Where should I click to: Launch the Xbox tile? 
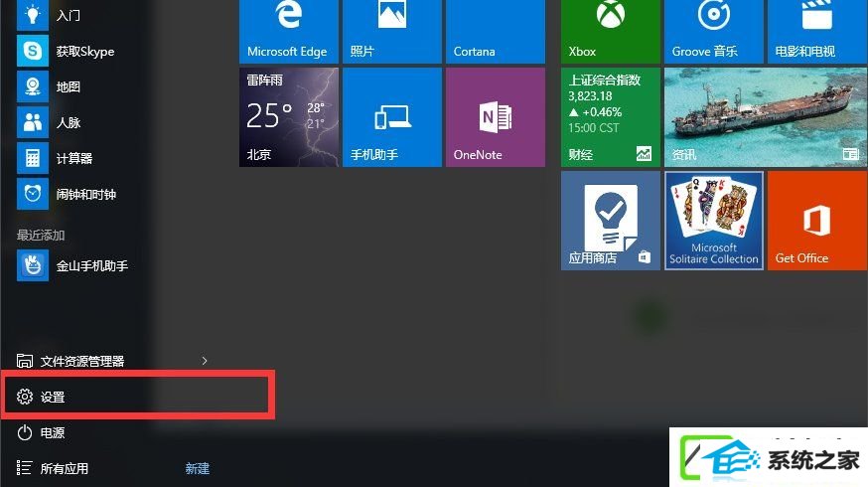[611, 32]
